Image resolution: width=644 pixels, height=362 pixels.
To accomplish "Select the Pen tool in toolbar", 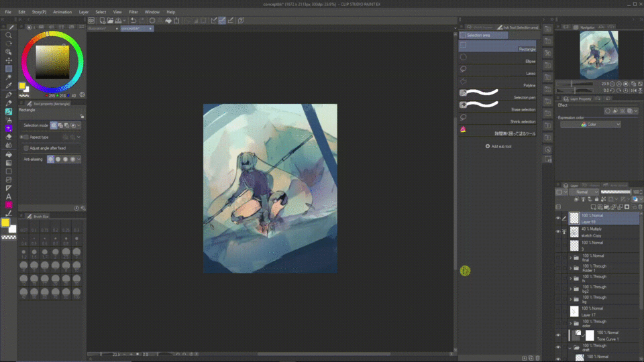I will click(8, 95).
